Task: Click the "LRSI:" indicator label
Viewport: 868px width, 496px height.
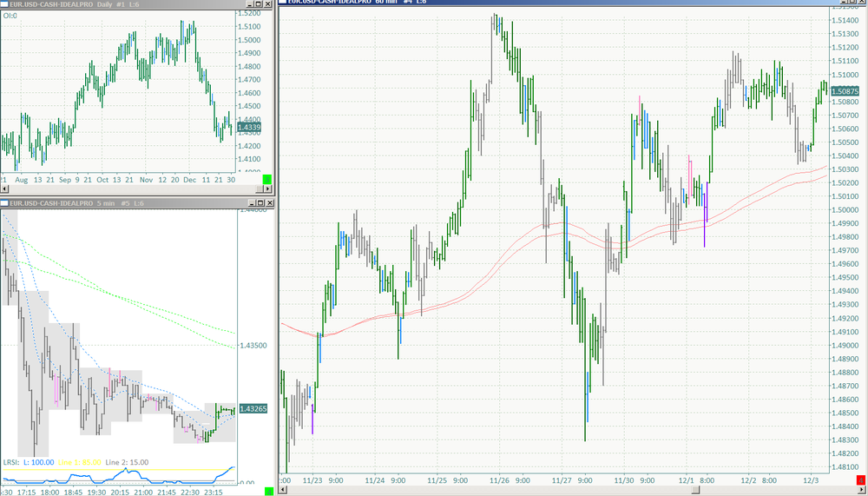Action: tap(11, 462)
